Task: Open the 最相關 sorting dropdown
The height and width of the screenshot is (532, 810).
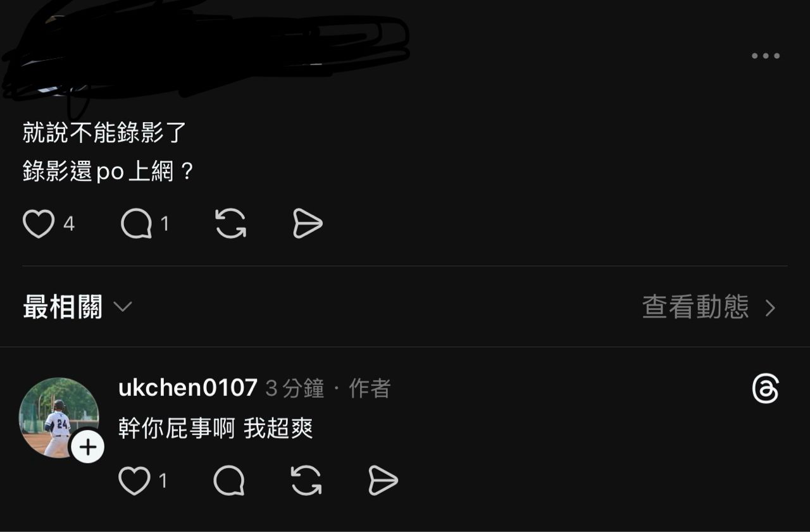Action: coord(77,307)
